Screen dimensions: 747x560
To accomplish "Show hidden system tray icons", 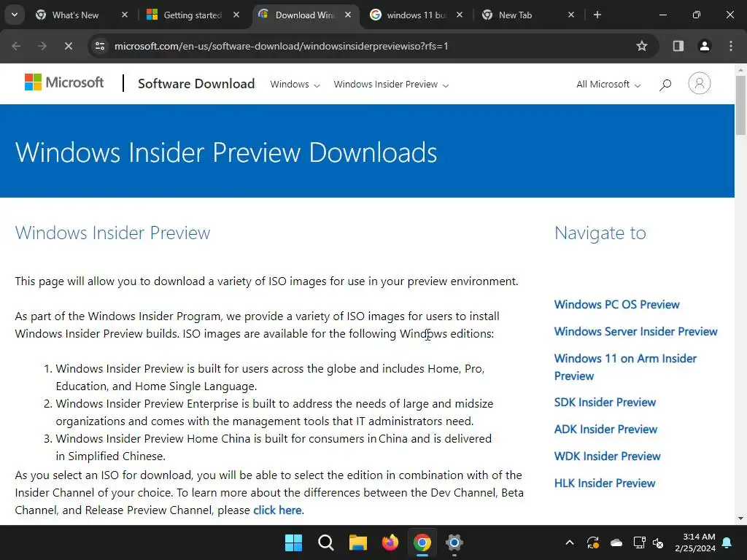I will pyautogui.click(x=569, y=542).
